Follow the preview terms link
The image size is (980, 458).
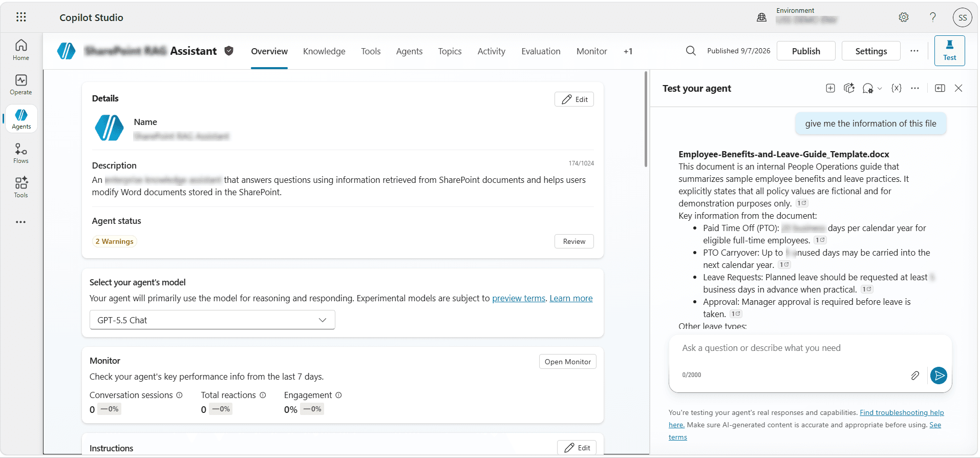tap(519, 298)
